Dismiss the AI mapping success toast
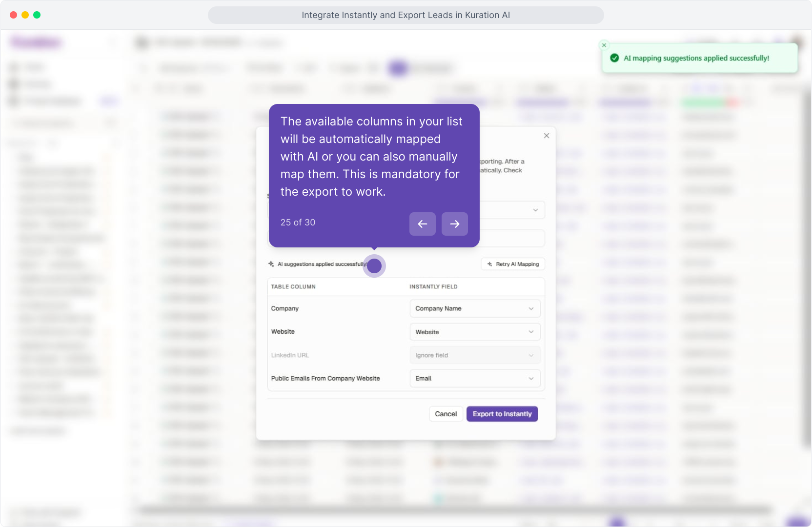Screen dimensions: 812x527 [604, 45]
